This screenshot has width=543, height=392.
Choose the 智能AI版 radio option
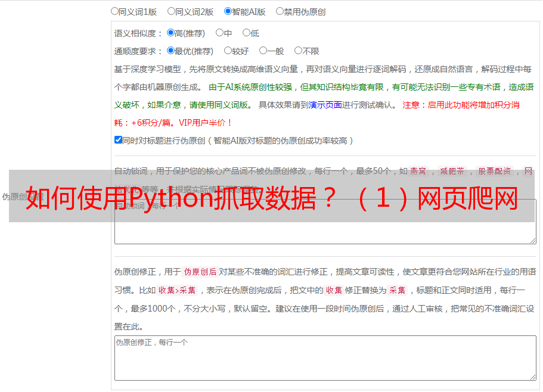click(x=228, y=11)
